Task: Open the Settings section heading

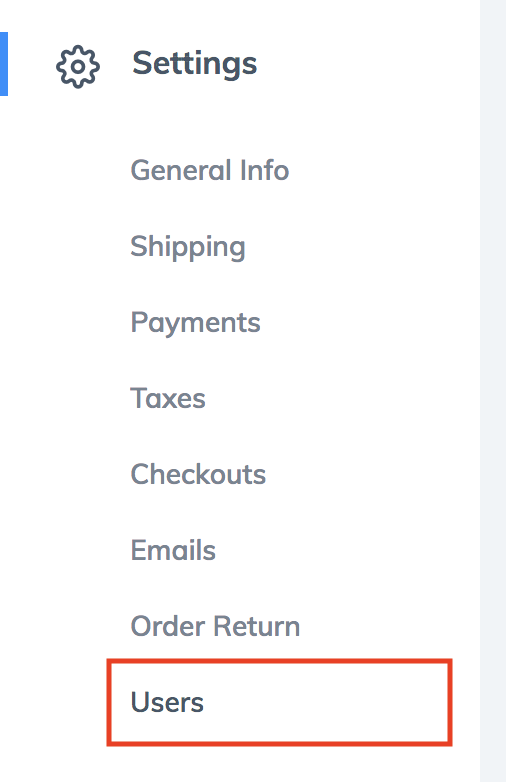Action: pyautogui.click(x=194, y=65)
